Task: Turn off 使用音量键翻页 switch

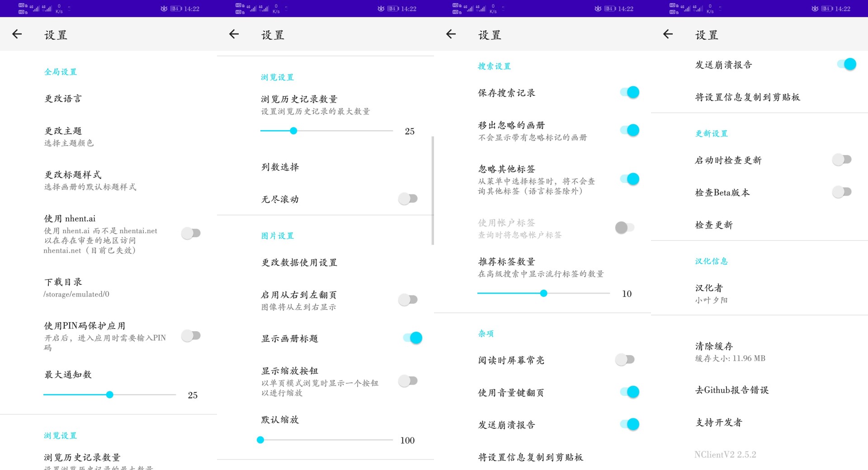Action: 629,392
